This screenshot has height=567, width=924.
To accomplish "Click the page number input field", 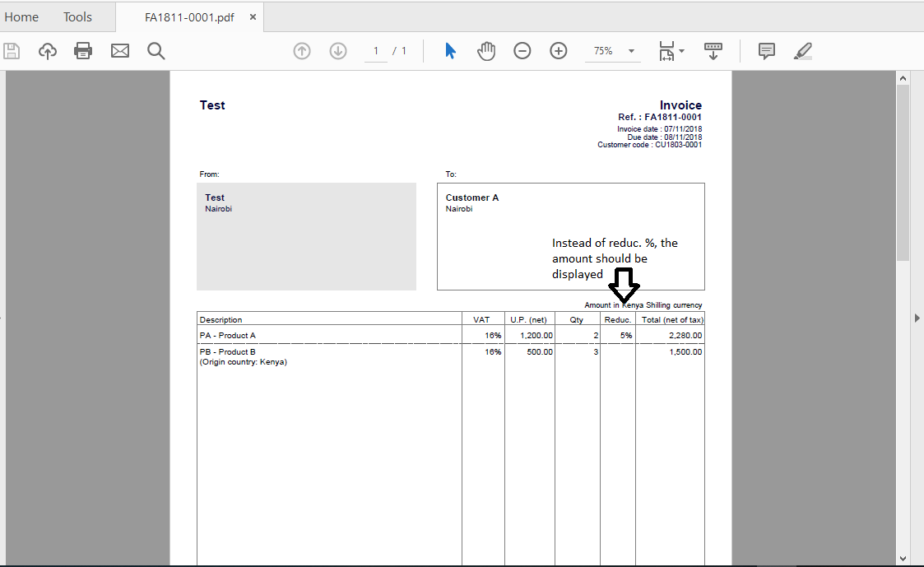I will (x=376, y=51).
